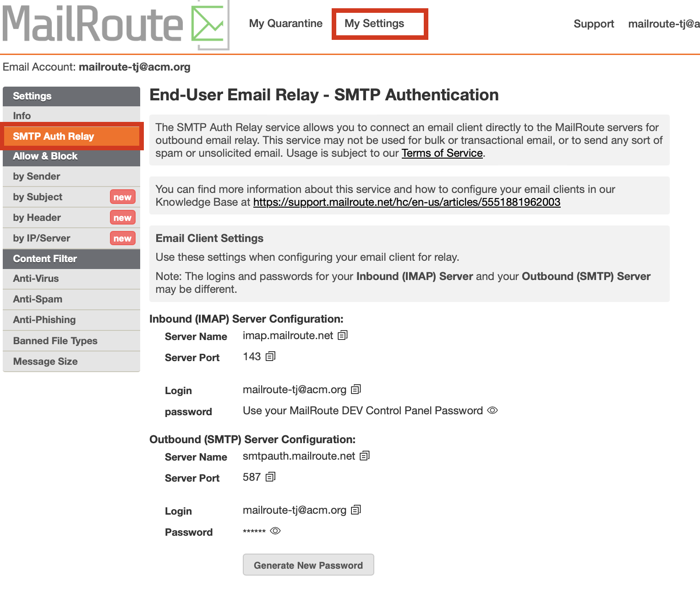Open the account menu for mailroute-tj
Image resolution: width=700 pixels, height=604 pixels.
663,24
